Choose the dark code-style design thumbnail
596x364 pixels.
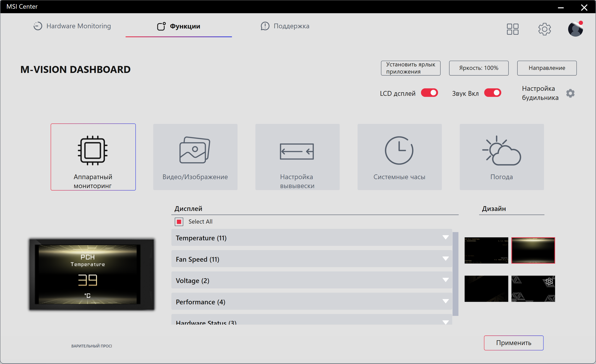(x=486, y=250)
